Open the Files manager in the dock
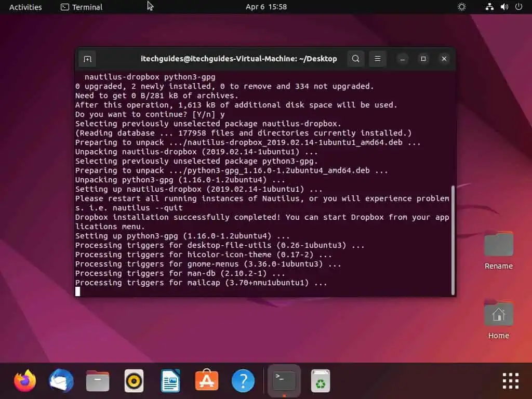The width and height of the screenshot is (532, 399). click(97, 380)
